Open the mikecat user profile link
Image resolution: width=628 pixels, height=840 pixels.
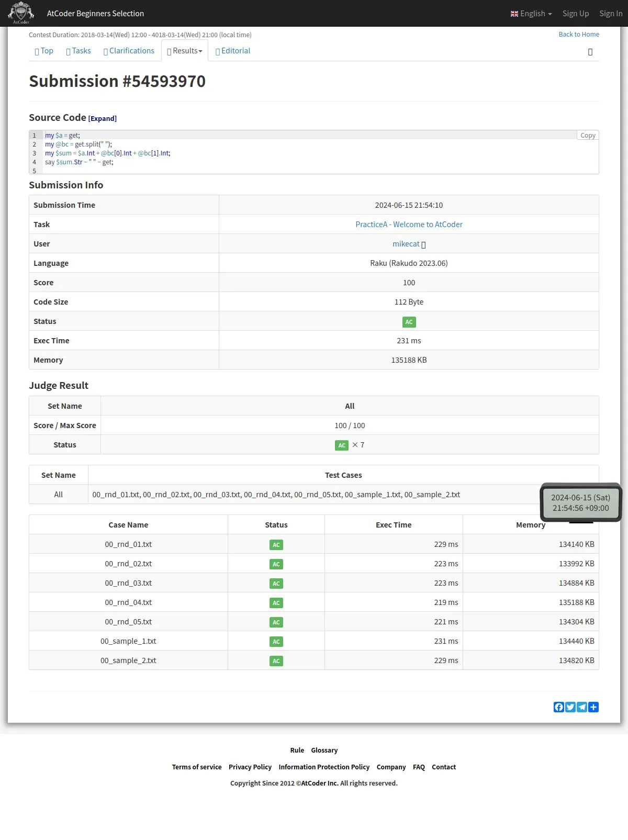tap(406, 244)
